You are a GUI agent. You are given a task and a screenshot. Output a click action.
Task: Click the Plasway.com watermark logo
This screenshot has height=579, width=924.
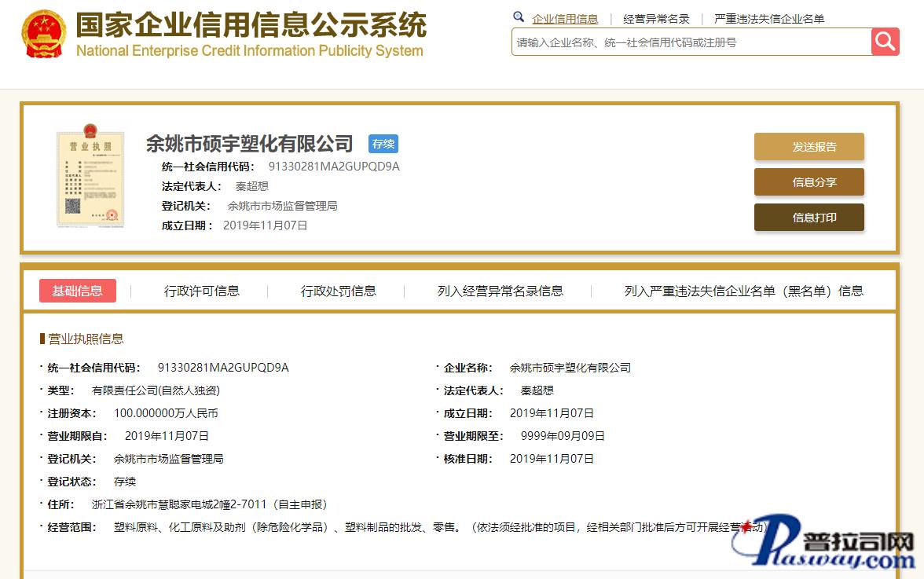click(824, 544)
